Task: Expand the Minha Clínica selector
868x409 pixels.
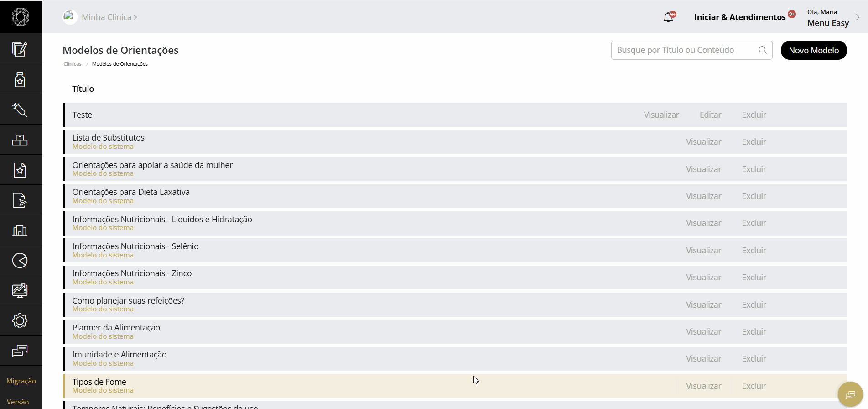Action: click(109, 17)
